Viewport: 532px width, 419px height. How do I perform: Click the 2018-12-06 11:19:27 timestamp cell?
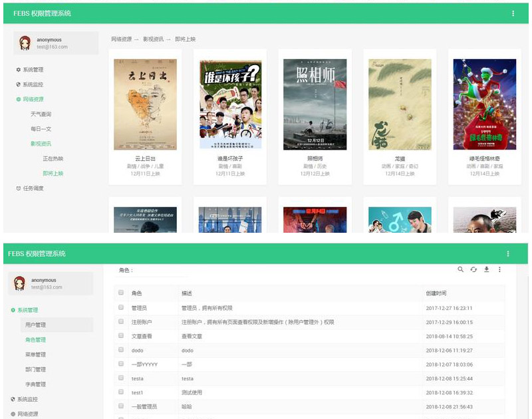click(x=450, y=350)
